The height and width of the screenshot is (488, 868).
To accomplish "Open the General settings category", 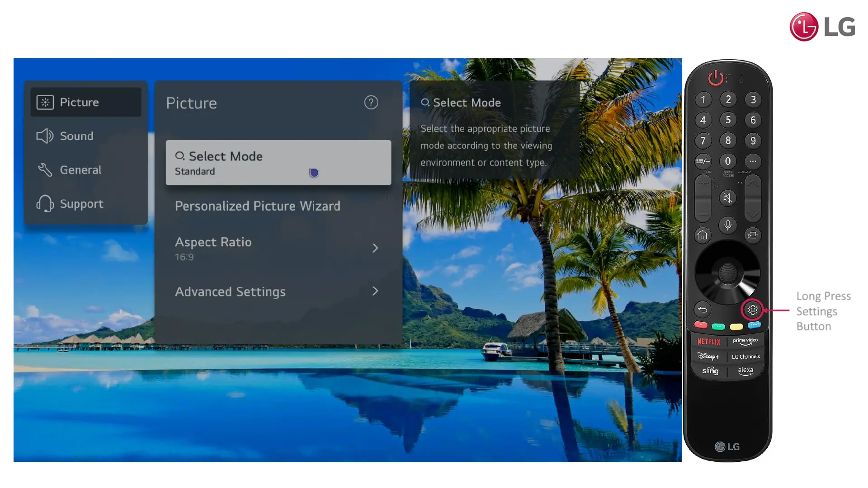I will coord(80,170).
